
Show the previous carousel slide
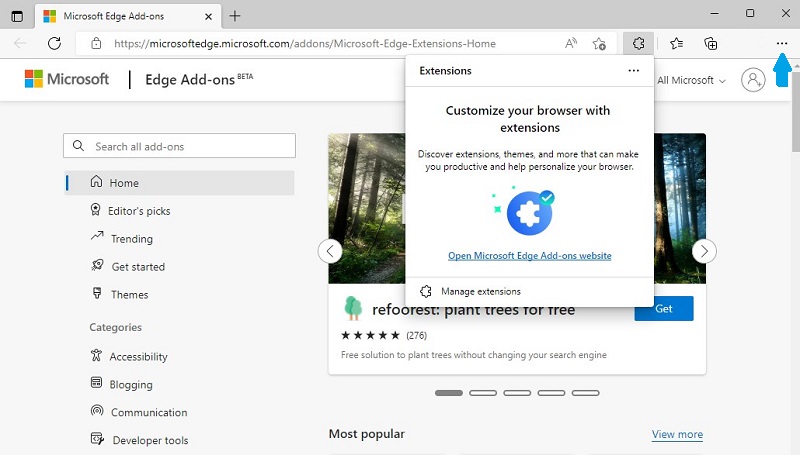click(x=330, y=251)
